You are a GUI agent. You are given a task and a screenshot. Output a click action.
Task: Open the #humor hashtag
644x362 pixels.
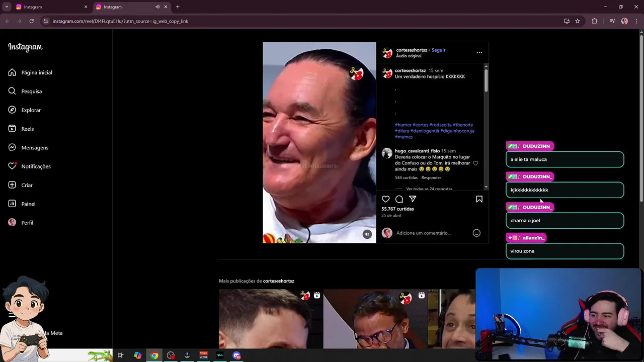(403, 125)
